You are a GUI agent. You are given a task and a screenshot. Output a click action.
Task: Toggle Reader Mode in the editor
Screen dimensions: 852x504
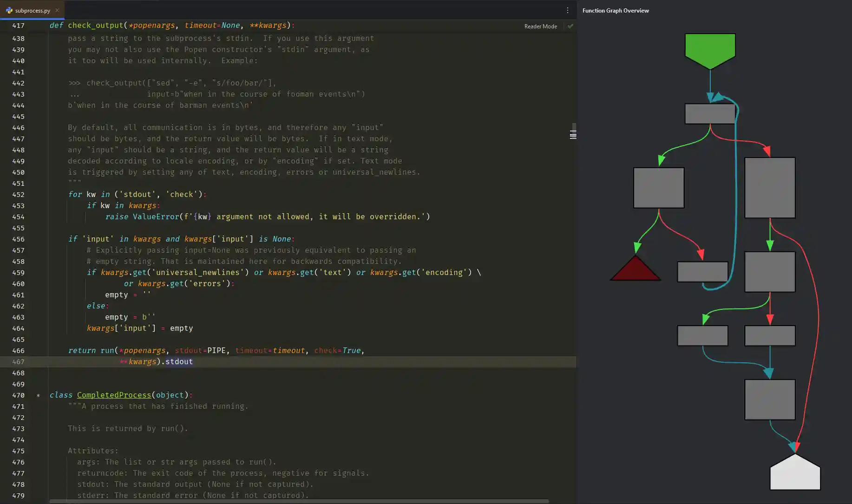(x=540, y=26)
